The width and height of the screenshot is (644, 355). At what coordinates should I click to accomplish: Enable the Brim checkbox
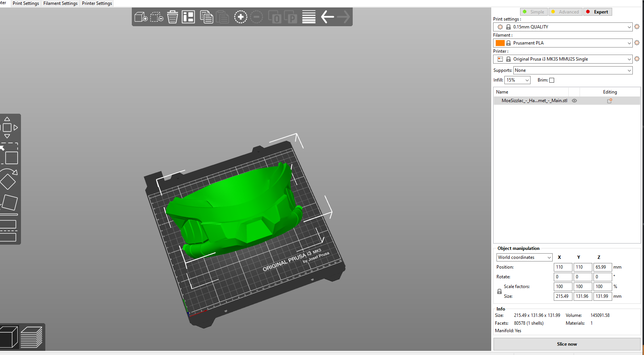click(552, 80)
